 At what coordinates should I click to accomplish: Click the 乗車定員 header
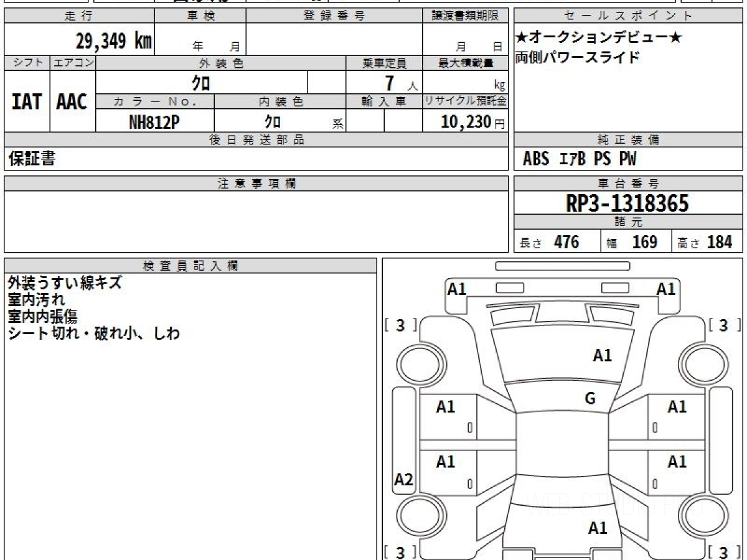click(x=384, y=63)
